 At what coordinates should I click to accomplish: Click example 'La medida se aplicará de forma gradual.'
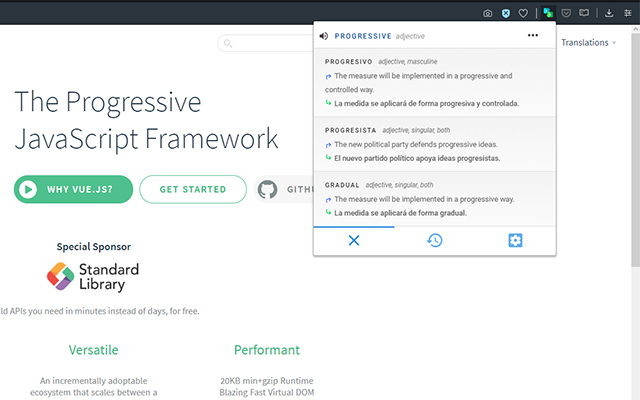(400, 213)
